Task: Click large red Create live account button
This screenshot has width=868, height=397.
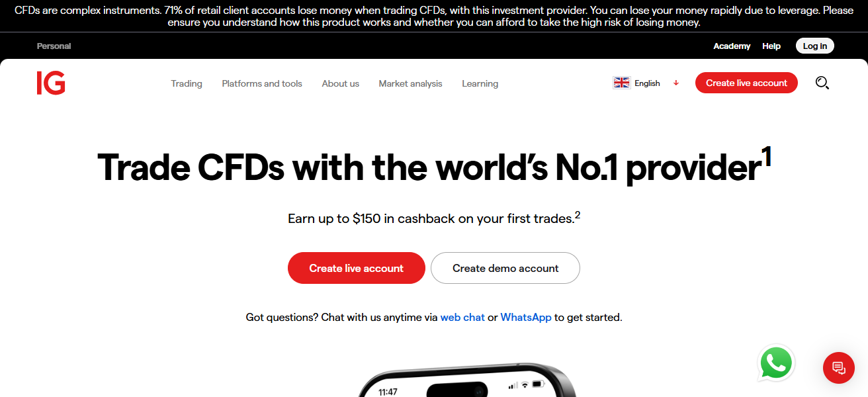Action: 357,268
